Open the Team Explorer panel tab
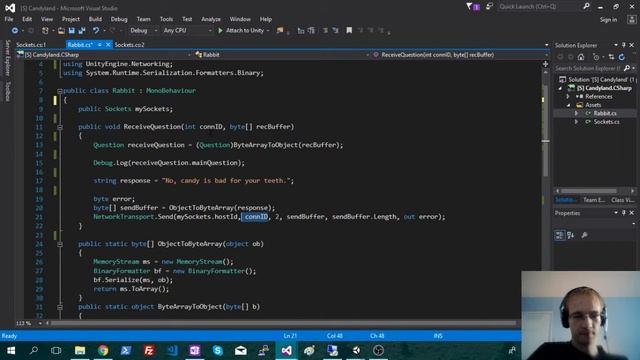 click(594, 200)
